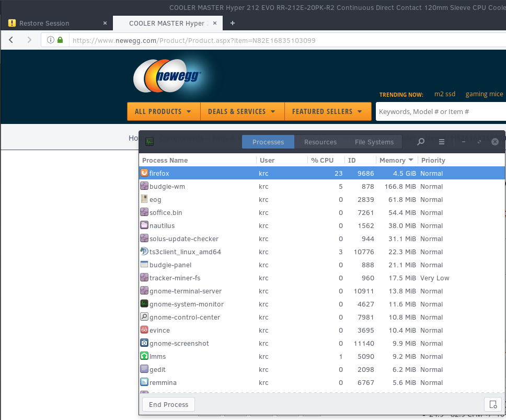Image resolution: width=506 pixels, height=420 pixels.
Task: Close the COOLER MASTER Hyper tab
Action: 215,23
